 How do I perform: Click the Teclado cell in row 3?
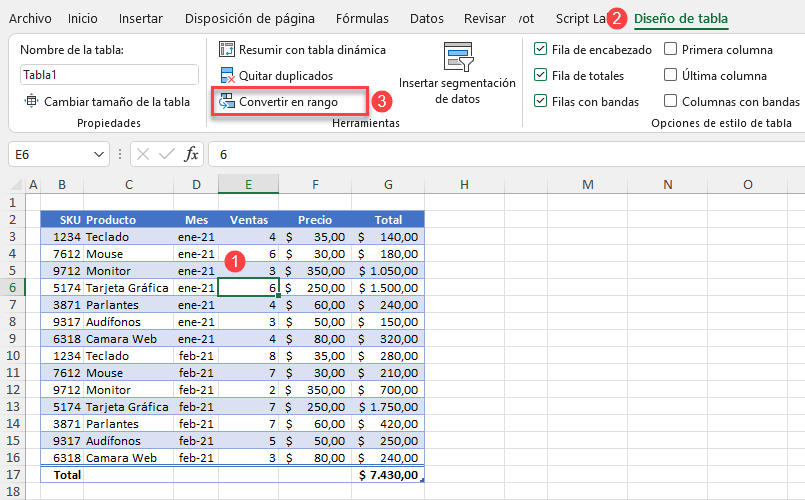click(128, 237)
